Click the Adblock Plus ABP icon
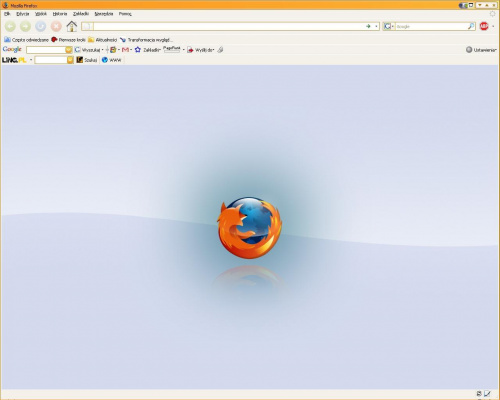Screen dimensions: 500x400 [484, 26]
